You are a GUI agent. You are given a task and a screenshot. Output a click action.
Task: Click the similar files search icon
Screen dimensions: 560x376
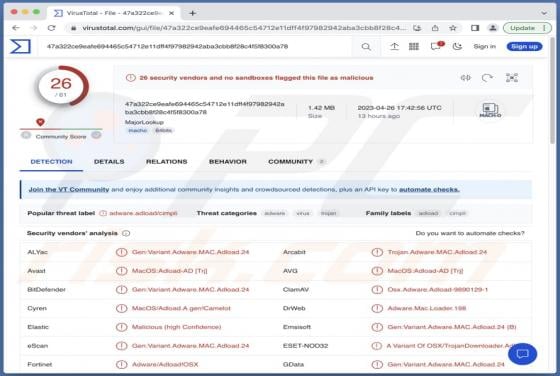click(x=465, y=77)
